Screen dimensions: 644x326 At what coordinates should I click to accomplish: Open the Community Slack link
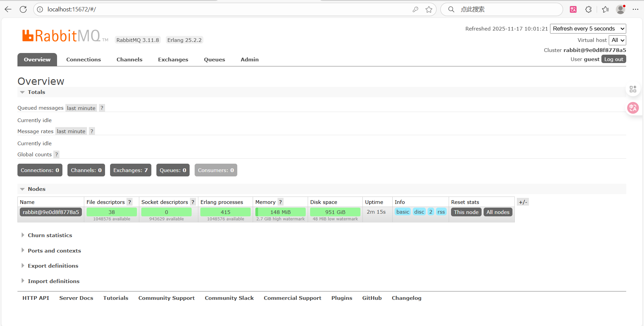(x=229, y=298)
